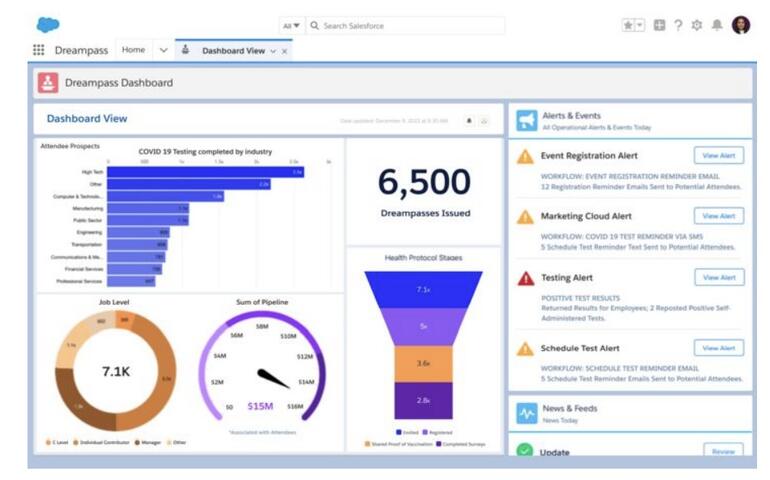Open the help question mark icon
The image size is (770, 480).
[x=678, y=25]
